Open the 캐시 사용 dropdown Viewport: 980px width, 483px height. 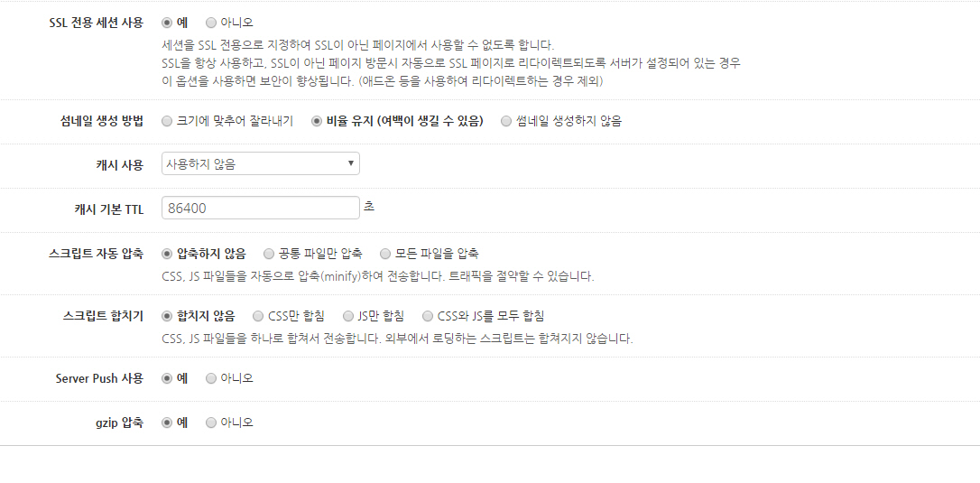tap(260, 163)
